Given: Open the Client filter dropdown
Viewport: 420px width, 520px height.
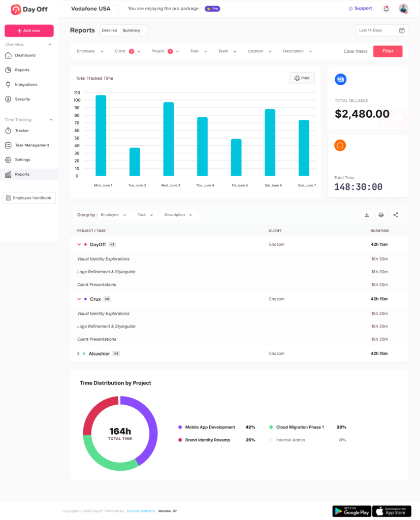Looking at the screenshot, I should [x=127, y=51].
